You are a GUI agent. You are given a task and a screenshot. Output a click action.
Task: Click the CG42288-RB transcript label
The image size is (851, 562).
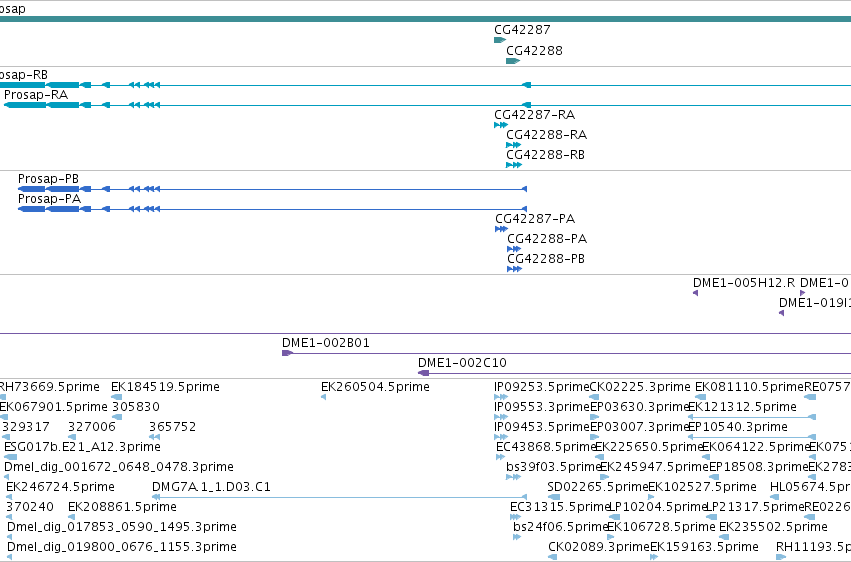545,155
